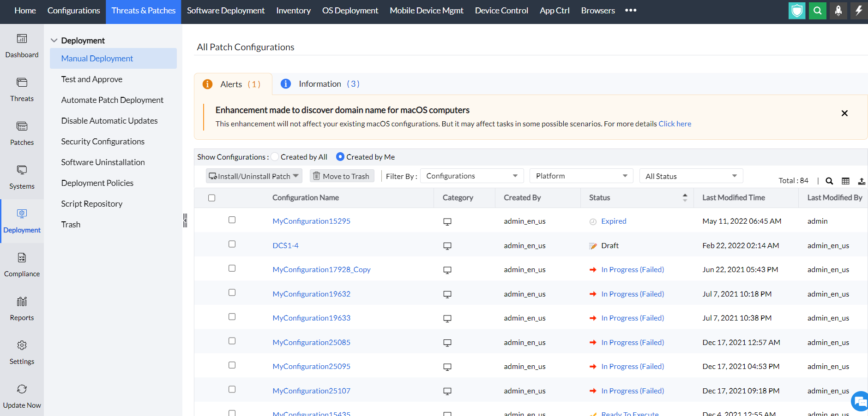The height and width of the screenshot is (416, 868).
Task: Check the select-all checkbox in table header
Action: (x=211, y=198)
